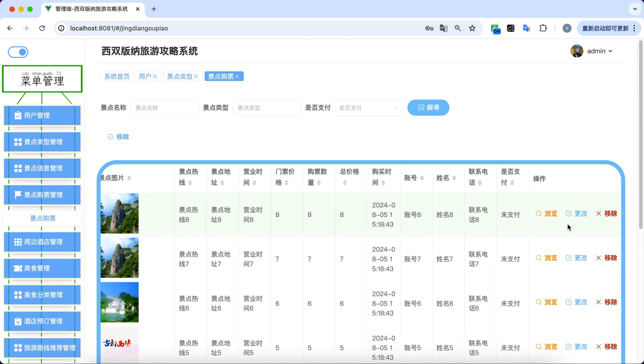Click the page vertical scrollbar
This screenshot has width=644, height=364.
(641, 135)
